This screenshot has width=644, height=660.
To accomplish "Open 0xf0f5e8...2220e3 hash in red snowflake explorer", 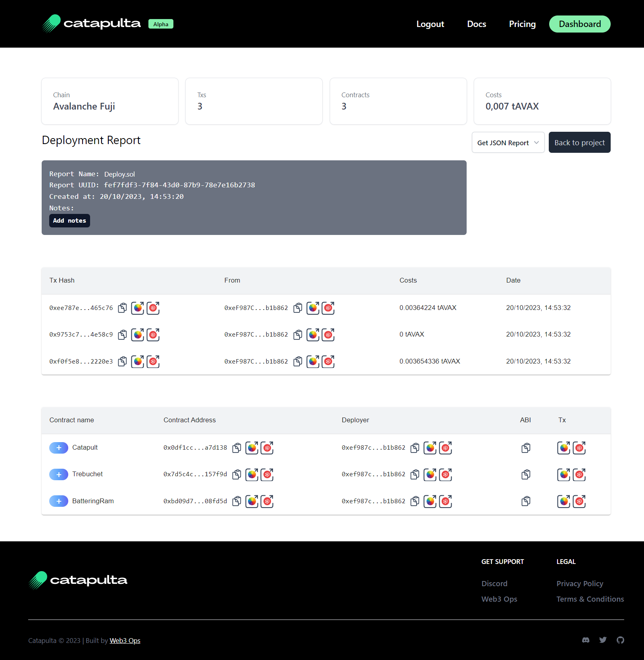I will click(153, 362).
